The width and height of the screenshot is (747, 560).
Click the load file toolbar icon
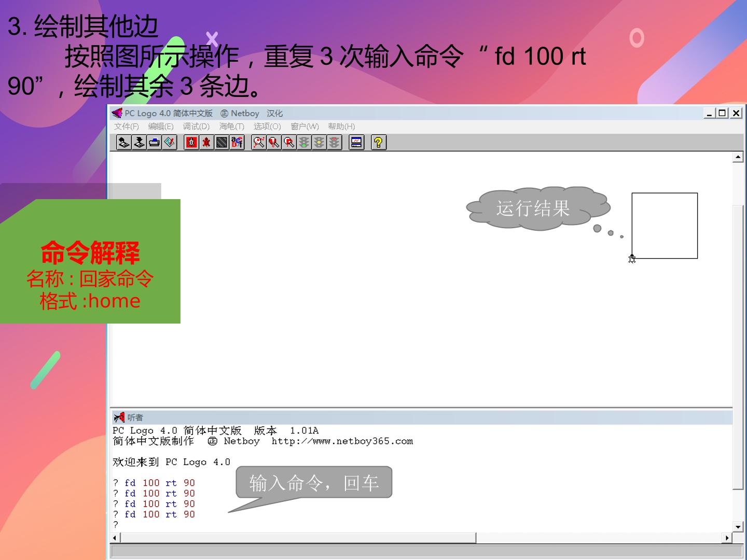point(123,142)
